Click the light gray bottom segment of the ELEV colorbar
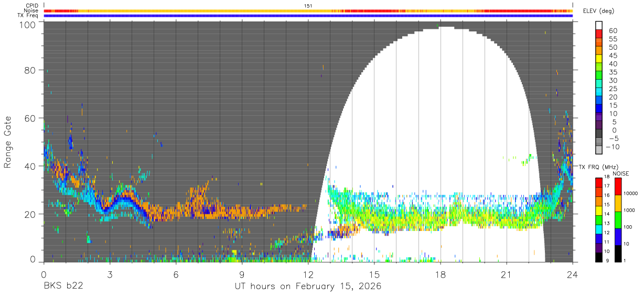Screen dimensions: 644x297 (599, 151)
